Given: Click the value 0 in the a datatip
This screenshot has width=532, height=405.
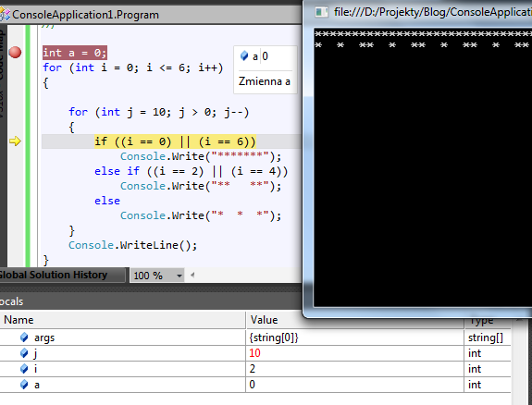Looking at the screenshot, I should coord(265,56).
